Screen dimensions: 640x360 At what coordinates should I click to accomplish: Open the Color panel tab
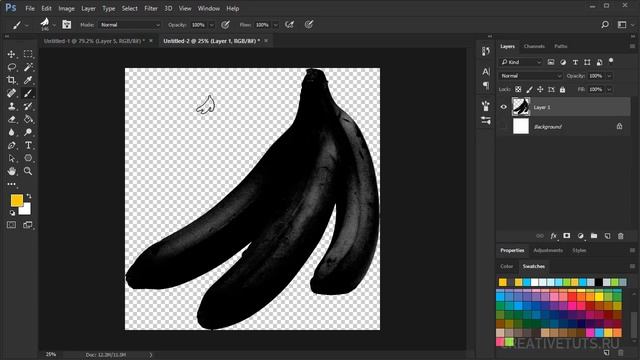pyautogui.click(x=507, y=266)
